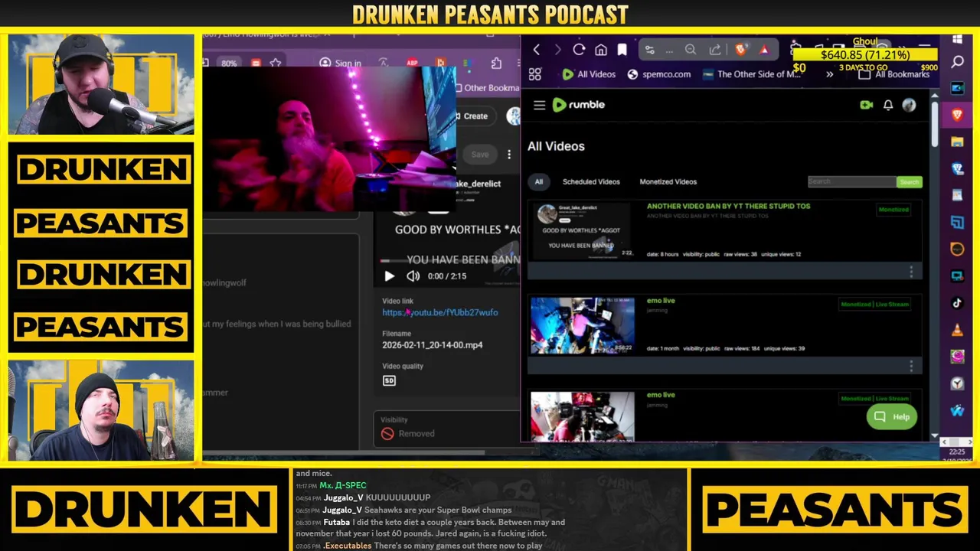This screenshot has width=980, height=551.
Task: Open VLC media player in taskbar
Action: [x=957, y=330]
